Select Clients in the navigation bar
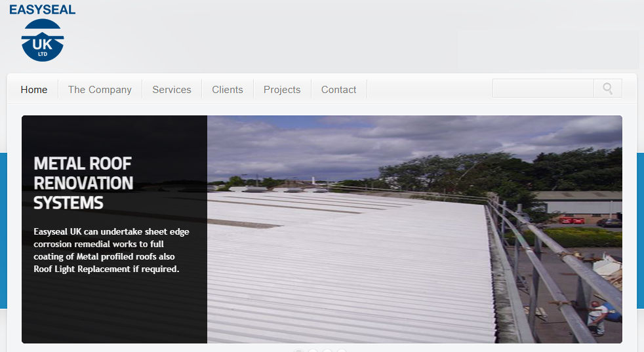The image size is (644, 352). [x=228, y=90]
